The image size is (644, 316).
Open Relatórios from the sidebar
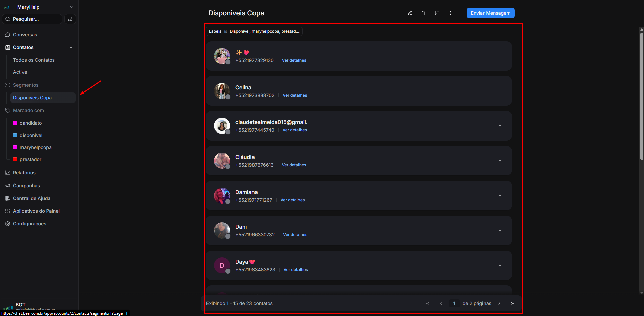[24, 173]
